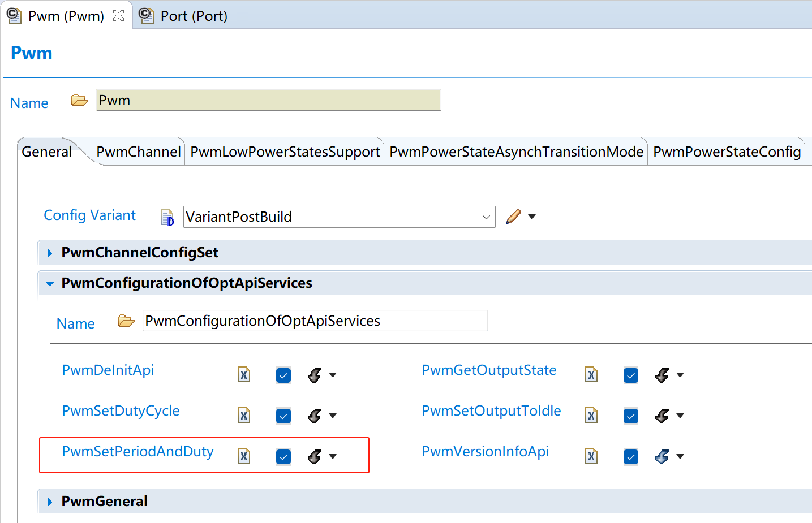Click the Config Variant label link

(90, 215)
